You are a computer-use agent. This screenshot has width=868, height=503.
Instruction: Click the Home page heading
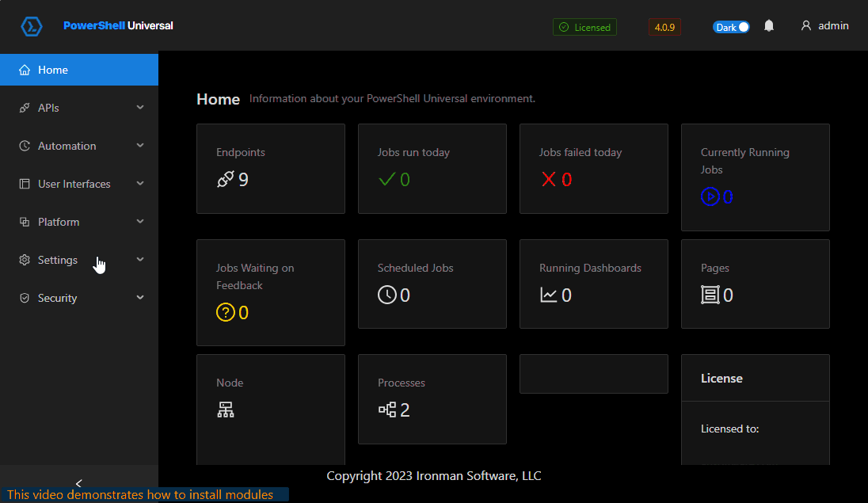click(x=218, y=99)
